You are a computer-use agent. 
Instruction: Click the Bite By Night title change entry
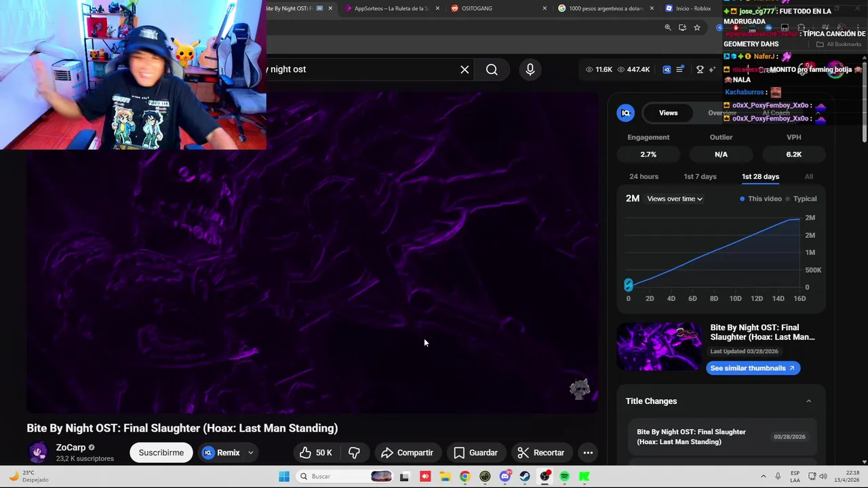coord(720,437)
